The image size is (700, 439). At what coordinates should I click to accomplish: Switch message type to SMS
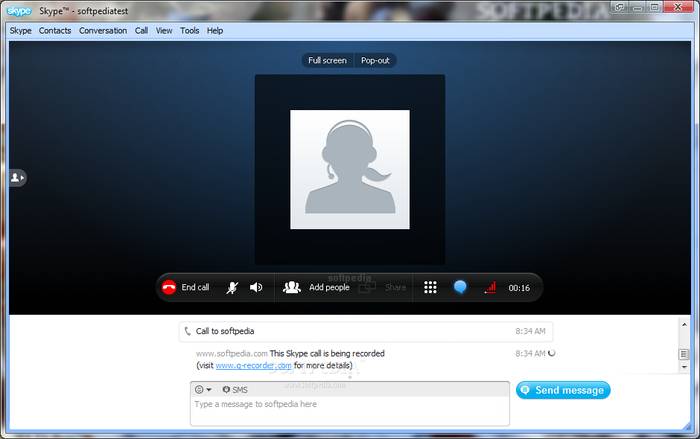click(x=235, y=389)
